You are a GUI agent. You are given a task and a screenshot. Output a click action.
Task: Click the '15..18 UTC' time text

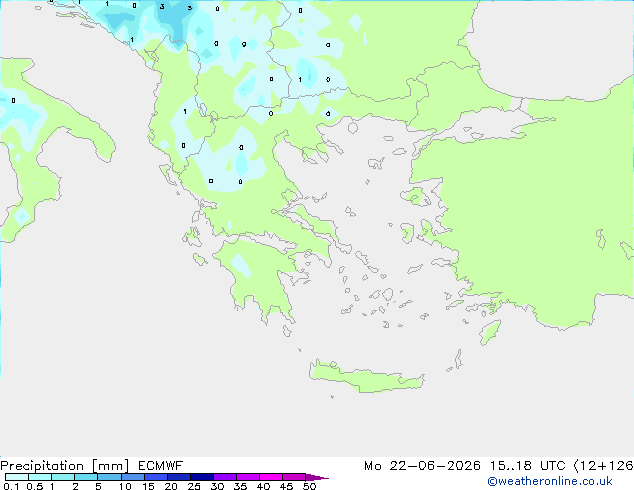coord(527,466)
